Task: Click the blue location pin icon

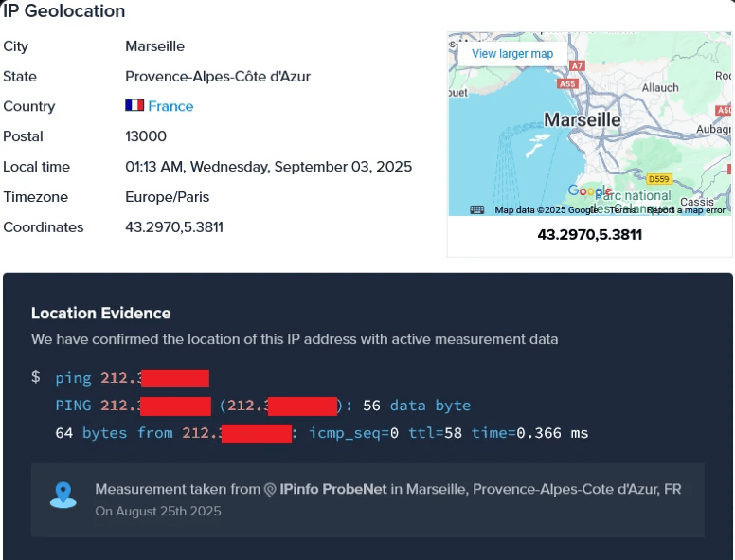Action: click(x=63, y=496)
